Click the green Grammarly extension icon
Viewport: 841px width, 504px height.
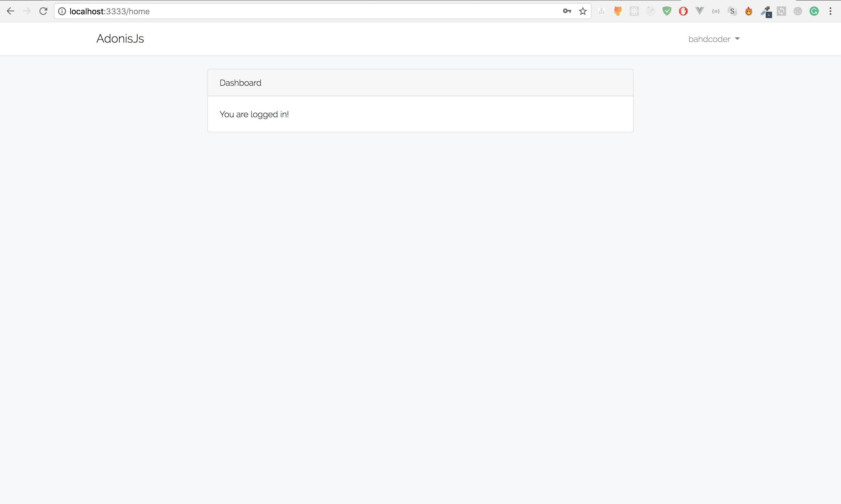tap(814, 11)
